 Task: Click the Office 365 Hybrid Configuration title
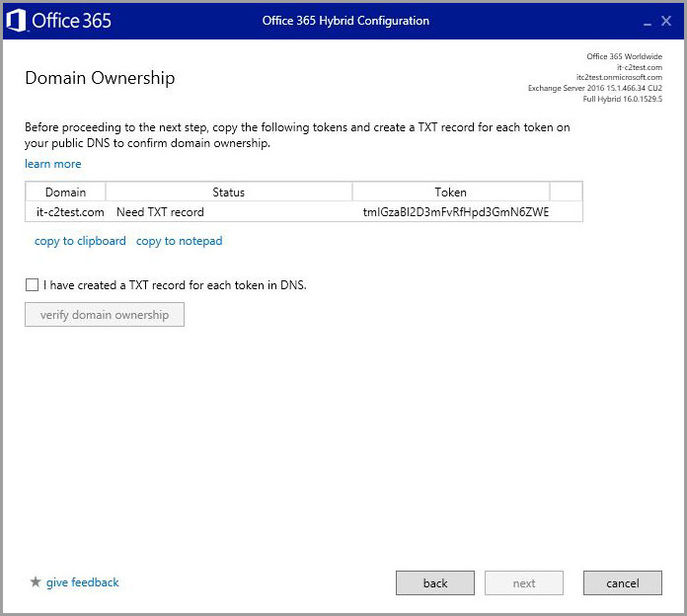coord(345,21)
